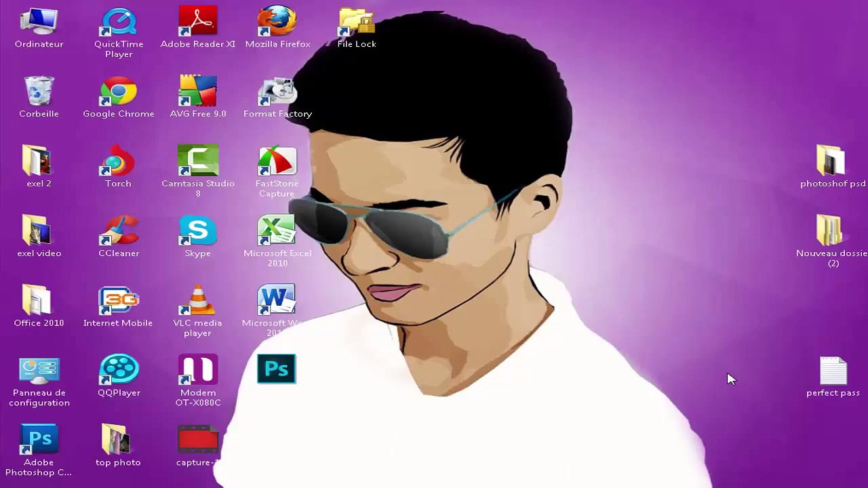This screenshot has height=488, width=868.
Task: Click the CCleaner shortcut icon
Action: [x=119, y=232]
